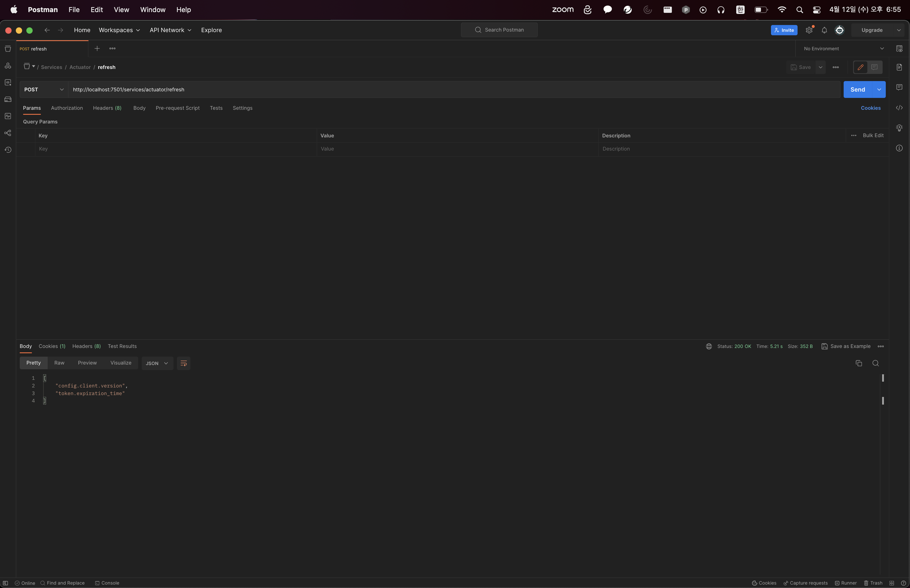Open the code snippet panel icon
Viewport: 910px width, 588px height.
coord(899,108)
